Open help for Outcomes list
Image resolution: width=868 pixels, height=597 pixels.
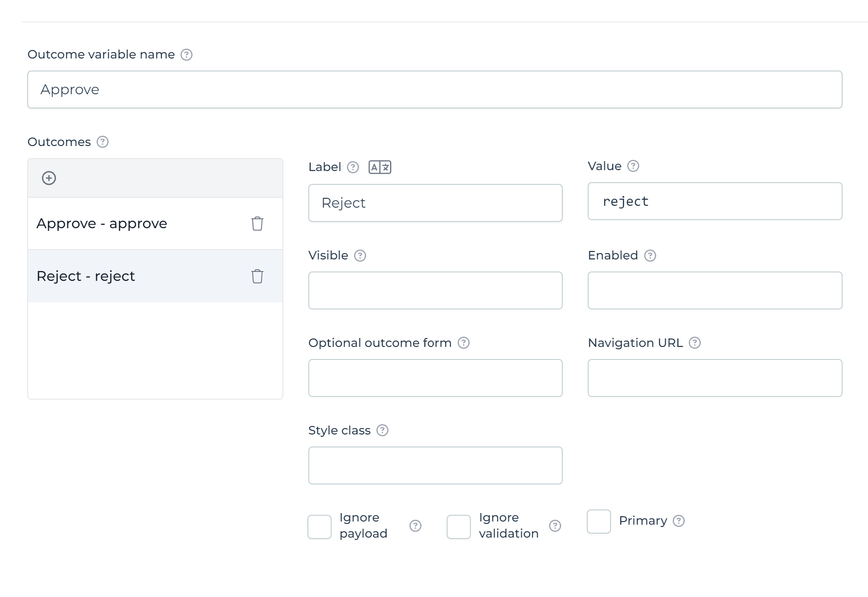[x=102, y=142]
